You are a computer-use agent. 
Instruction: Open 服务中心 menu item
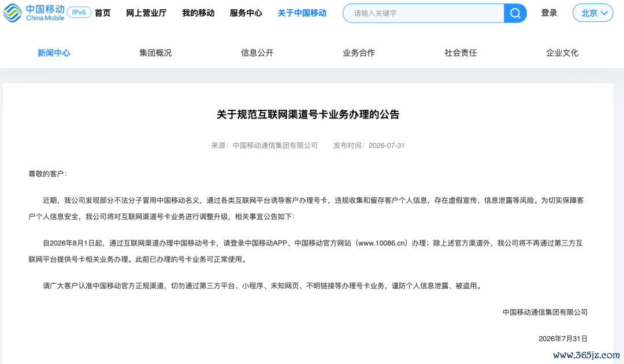click(246, 13)
